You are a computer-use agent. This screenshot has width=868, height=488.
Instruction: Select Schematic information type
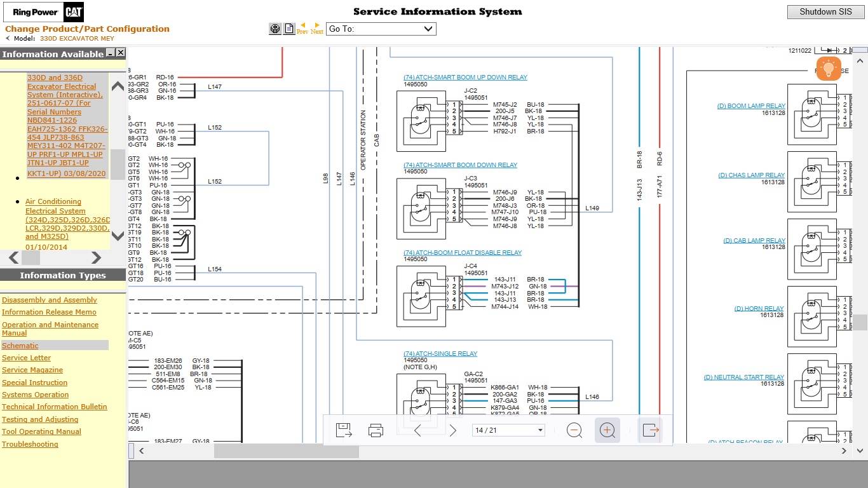tap(20, 346)
